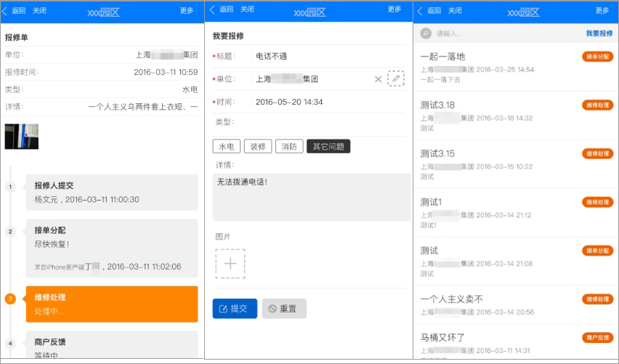
Task: Open the 马桶又坏了 repair list item
Action: (516, 342)
